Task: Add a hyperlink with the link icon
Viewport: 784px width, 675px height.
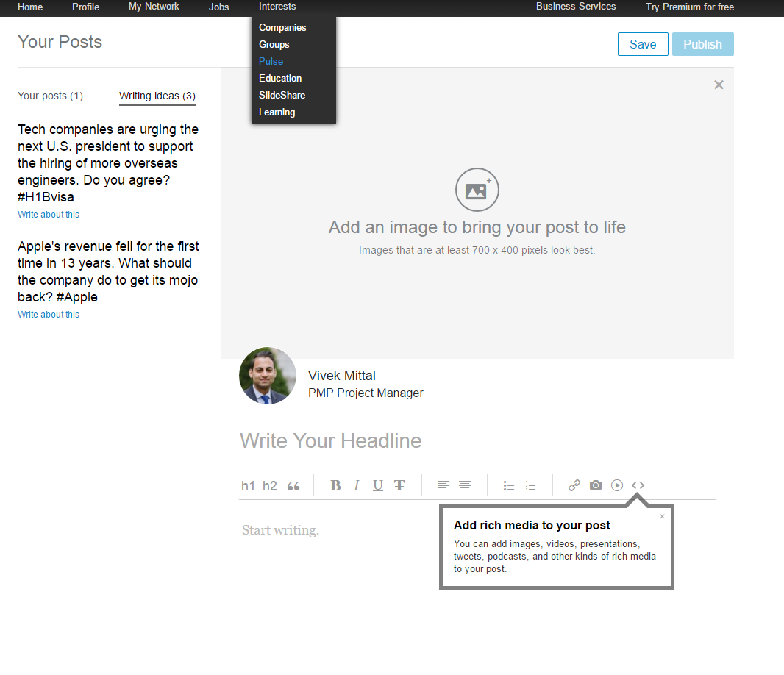Action: pyautogui.click(x=574, y=485)
